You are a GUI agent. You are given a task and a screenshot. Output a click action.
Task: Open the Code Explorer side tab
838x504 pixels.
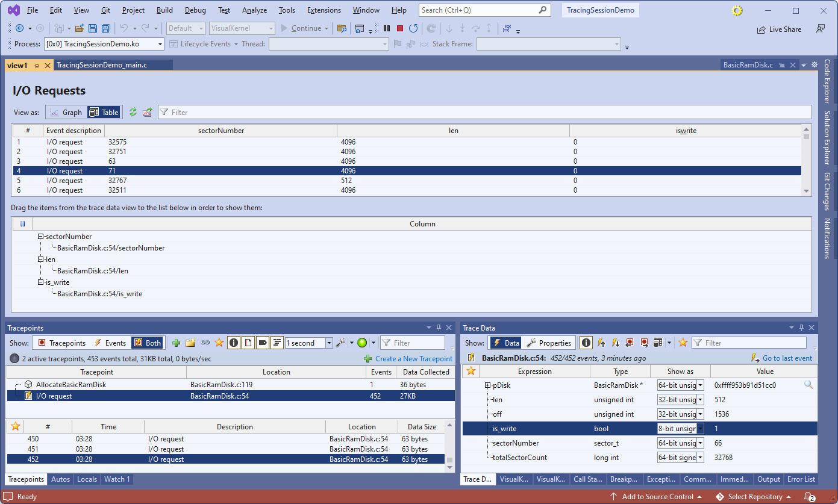pyautogui.click(x=827, y=81)
